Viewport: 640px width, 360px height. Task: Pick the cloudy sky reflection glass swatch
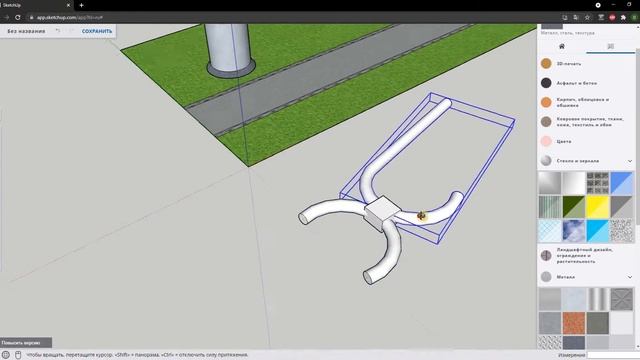(574, 231)
